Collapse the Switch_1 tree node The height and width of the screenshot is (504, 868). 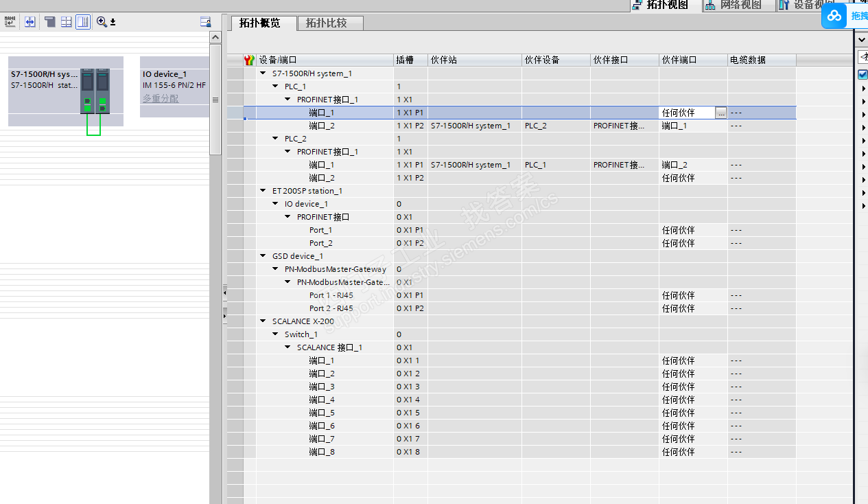276,334
